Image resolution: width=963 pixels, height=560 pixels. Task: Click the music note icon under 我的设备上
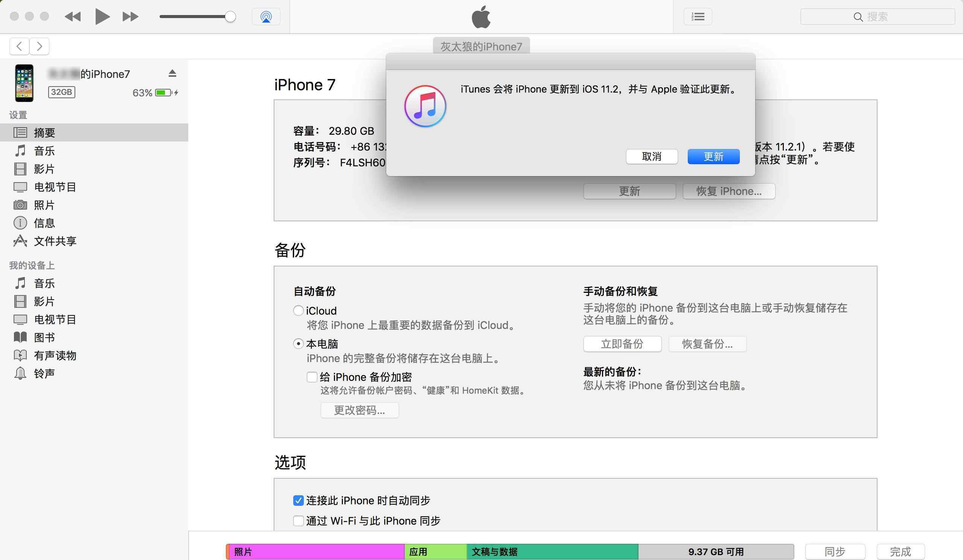click(20, 283)
